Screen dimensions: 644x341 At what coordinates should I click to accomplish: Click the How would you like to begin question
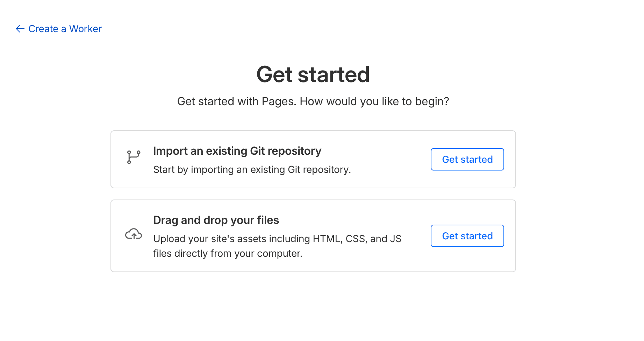click(374, 101)
